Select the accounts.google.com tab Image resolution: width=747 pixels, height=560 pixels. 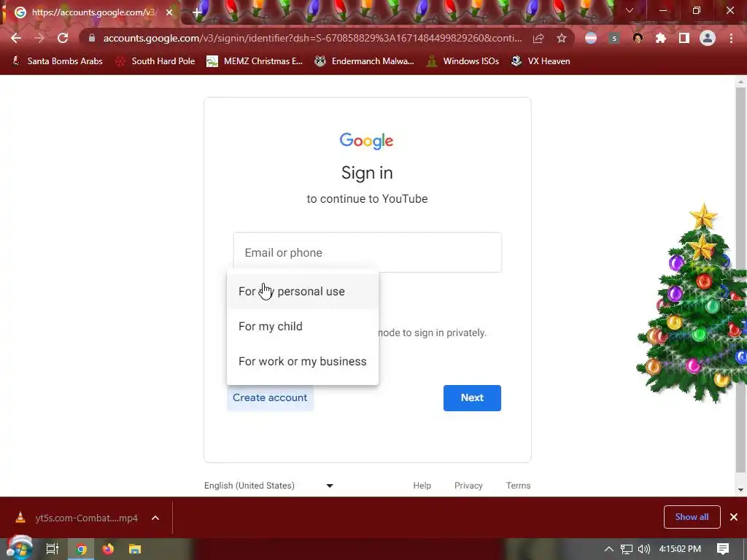point(94,12)
